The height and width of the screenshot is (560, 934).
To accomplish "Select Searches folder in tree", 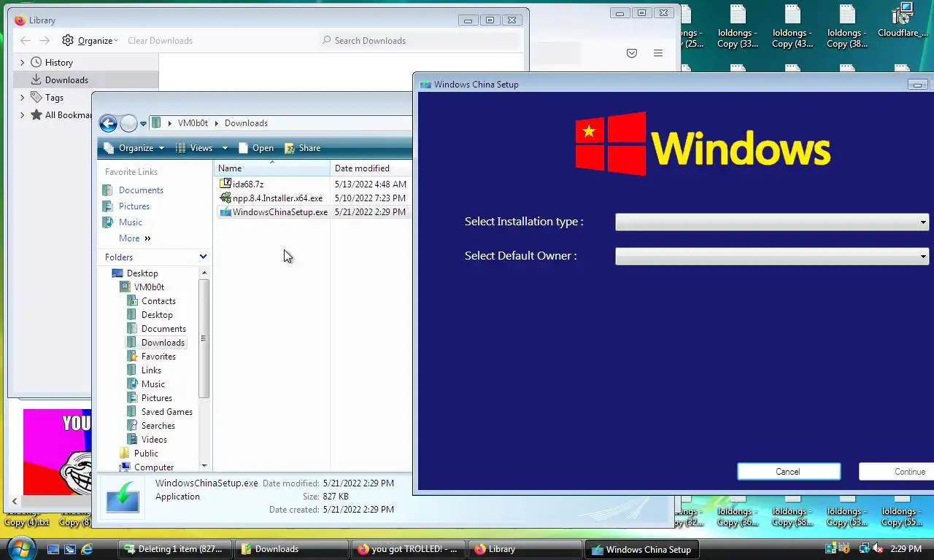I will pos(158,426).
